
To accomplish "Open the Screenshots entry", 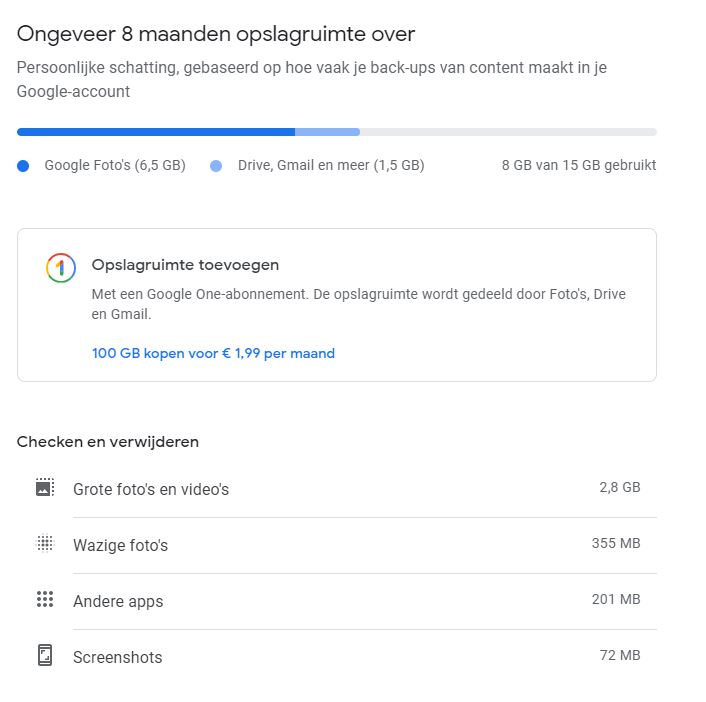I will 117,658.
